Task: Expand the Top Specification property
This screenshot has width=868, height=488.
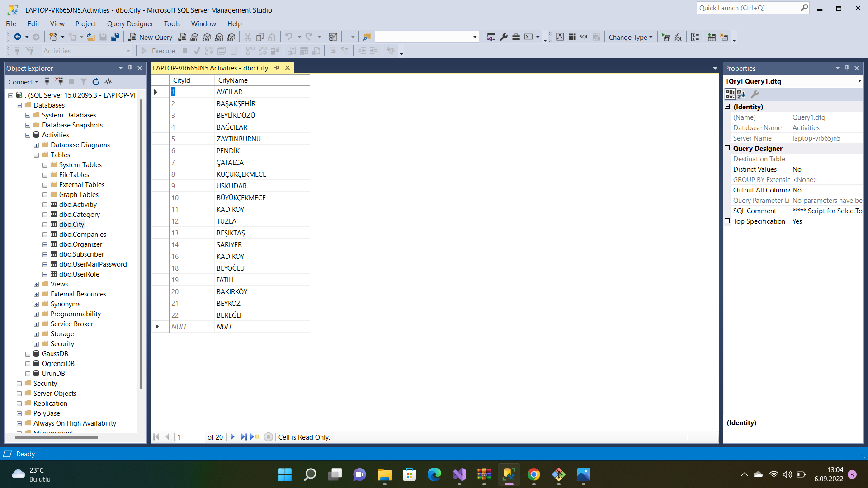Action: click(727, 221)
